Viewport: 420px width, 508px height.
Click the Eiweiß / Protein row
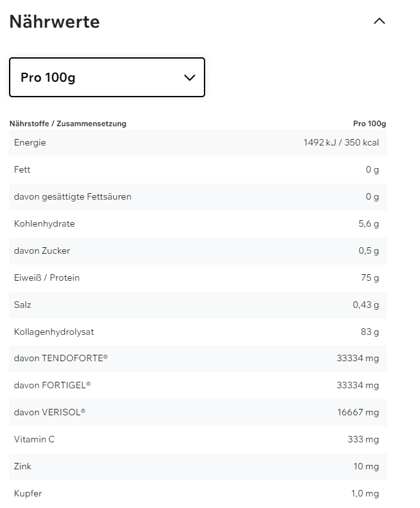[x=197, y=278]
